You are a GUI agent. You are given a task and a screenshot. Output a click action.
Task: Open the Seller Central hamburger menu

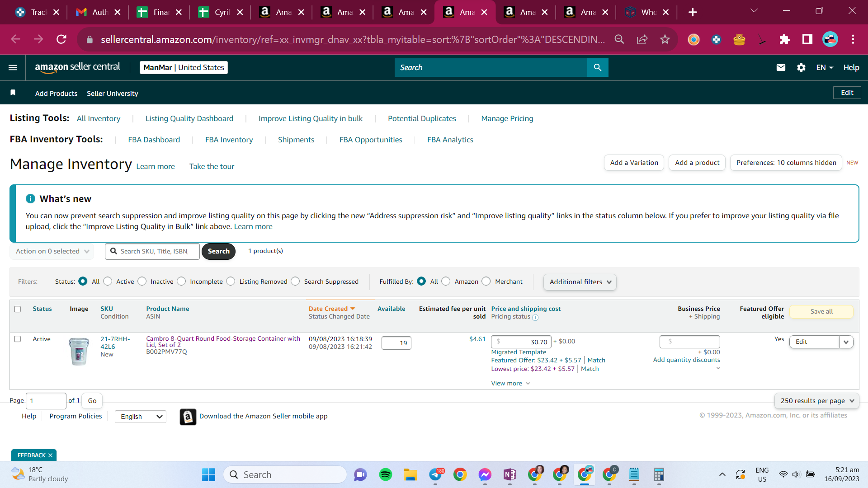point(13,67)
